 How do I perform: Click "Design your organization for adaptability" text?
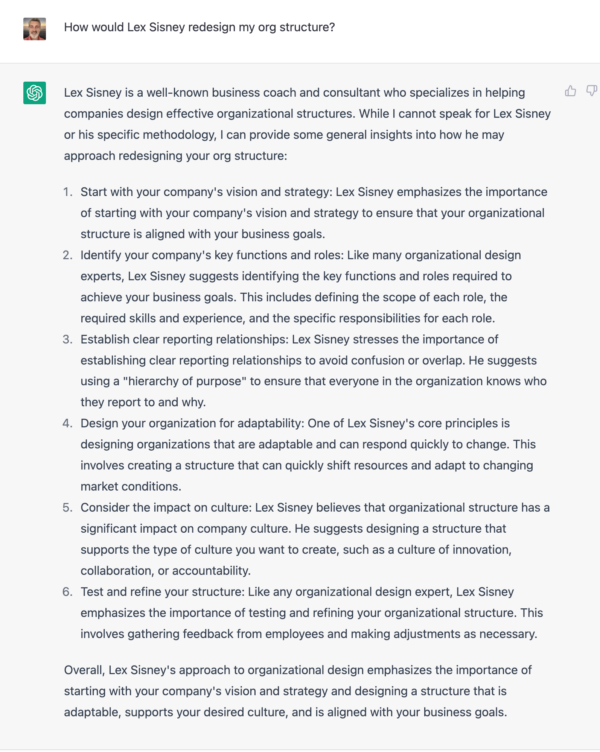[x=191, y=423]
